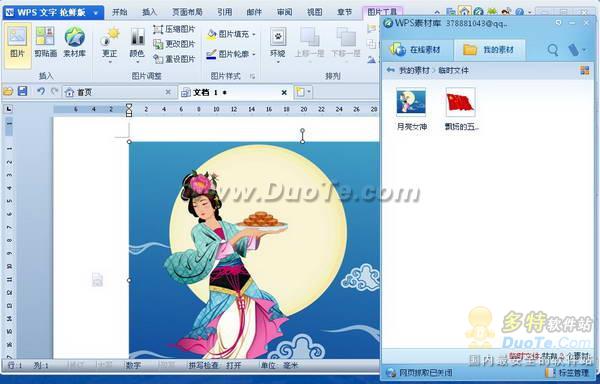
Task: Switch to the 引用 ribbon tab
Action: pyautogui.click(x=225, y=12)
